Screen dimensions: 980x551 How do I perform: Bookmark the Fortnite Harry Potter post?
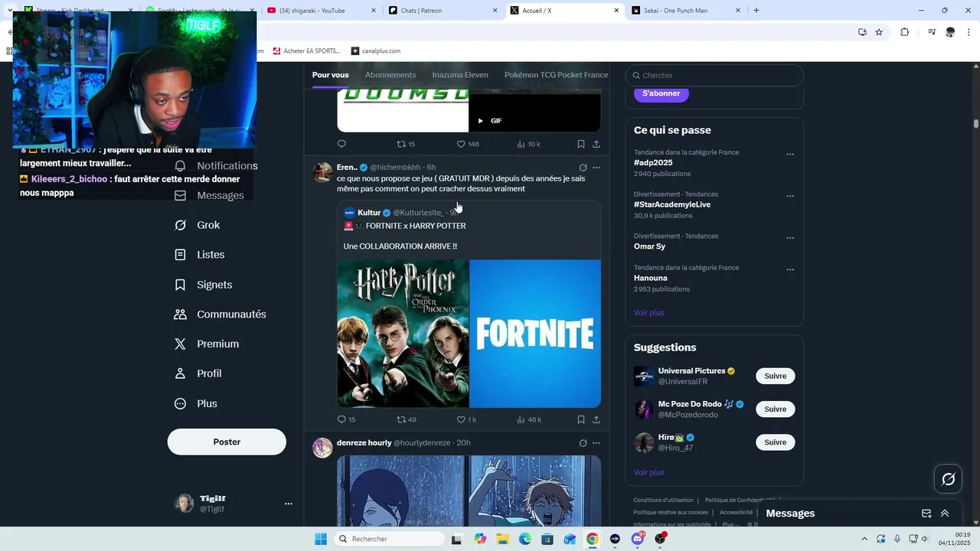[580, 419]
